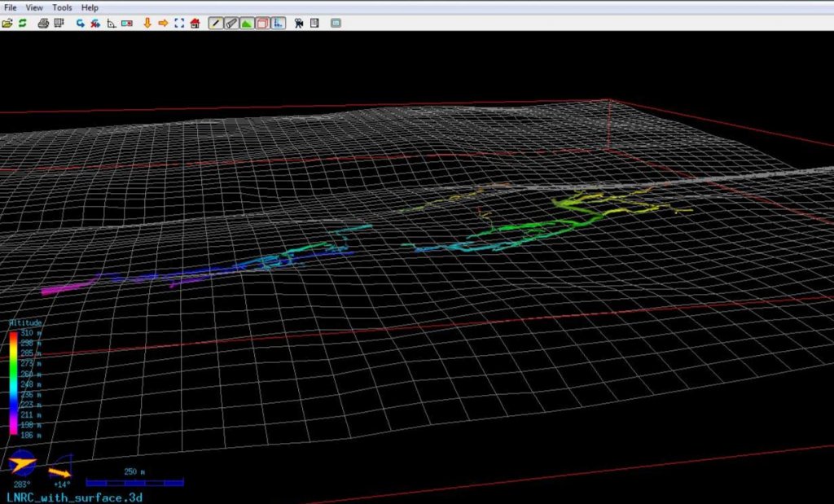Click the green Reload file icon

(23, 23)
